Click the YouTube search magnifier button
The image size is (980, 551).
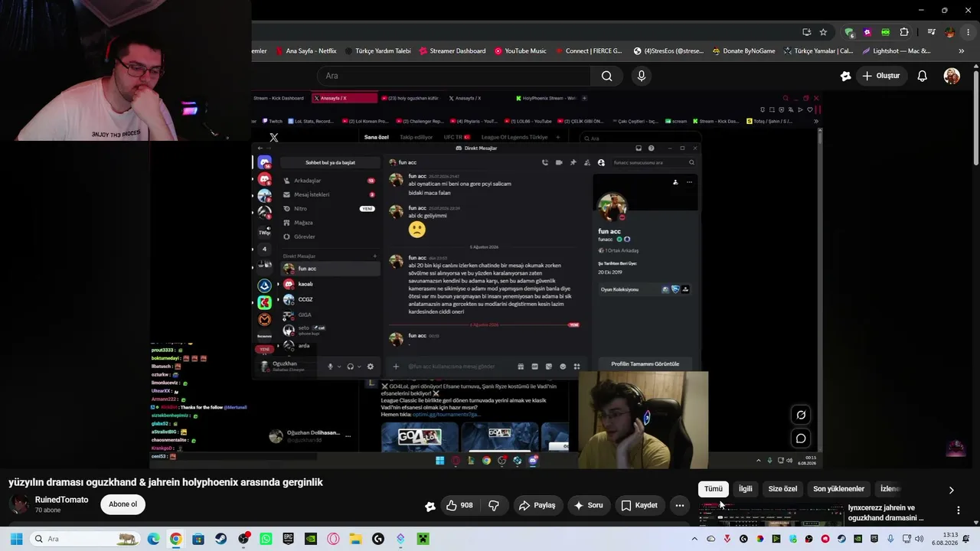pyautogui.click(x=606, y=76)
